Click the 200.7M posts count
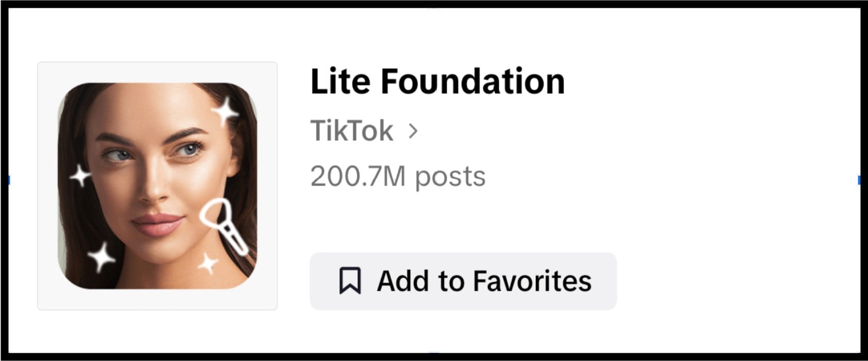Viewport: 868px width, 361px height. (398, 176)
